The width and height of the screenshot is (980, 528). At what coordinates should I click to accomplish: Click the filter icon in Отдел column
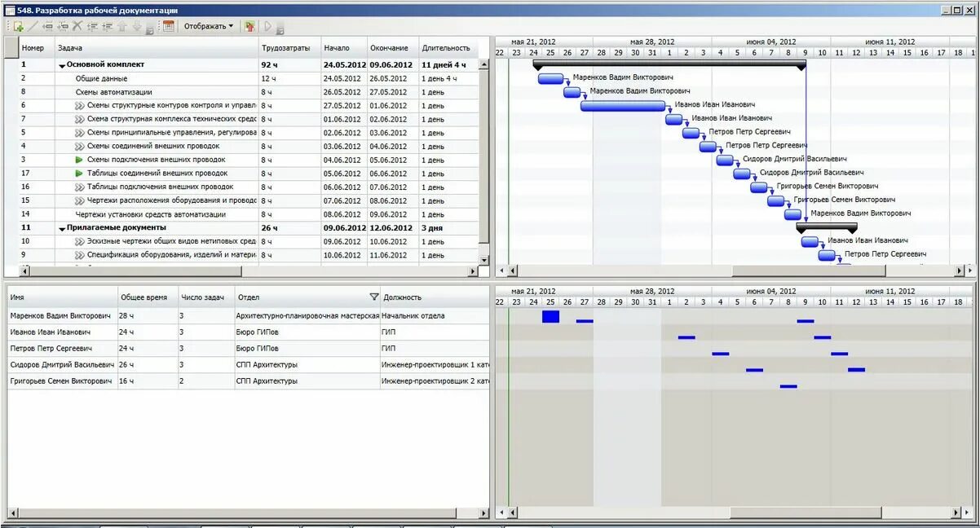point(374,297)
